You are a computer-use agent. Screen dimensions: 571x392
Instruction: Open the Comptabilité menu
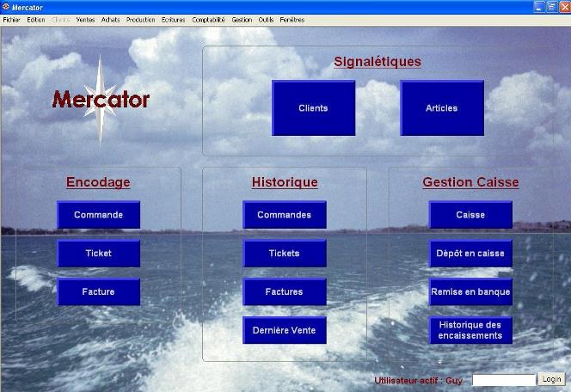pyautogui.click(x=207, y=19)
